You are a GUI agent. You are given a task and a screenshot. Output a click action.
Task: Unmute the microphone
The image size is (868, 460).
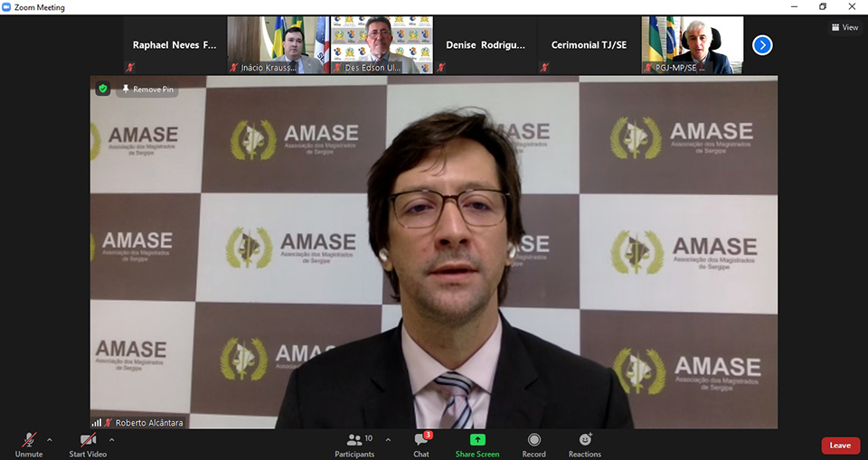(29, 440)
